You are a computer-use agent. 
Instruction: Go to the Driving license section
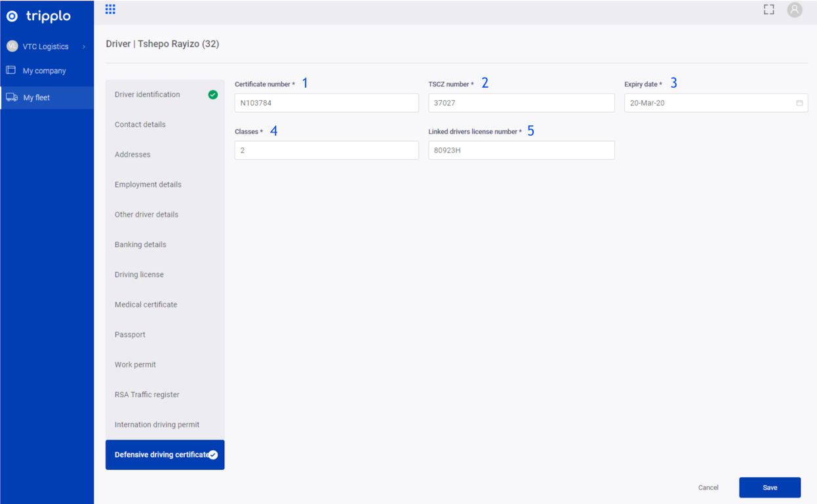pyautogui.click(x=139, y=275)
